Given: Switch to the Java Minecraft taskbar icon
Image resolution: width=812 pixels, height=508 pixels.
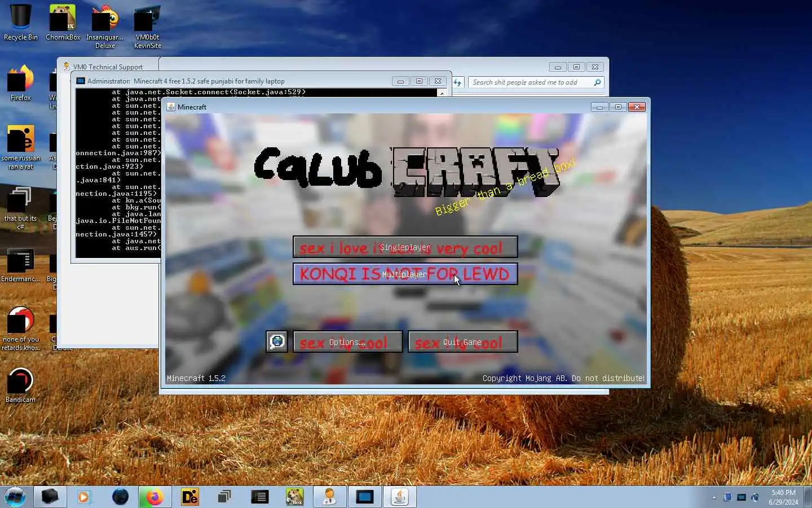Looking at the screenshot, I should click(399, 497).
